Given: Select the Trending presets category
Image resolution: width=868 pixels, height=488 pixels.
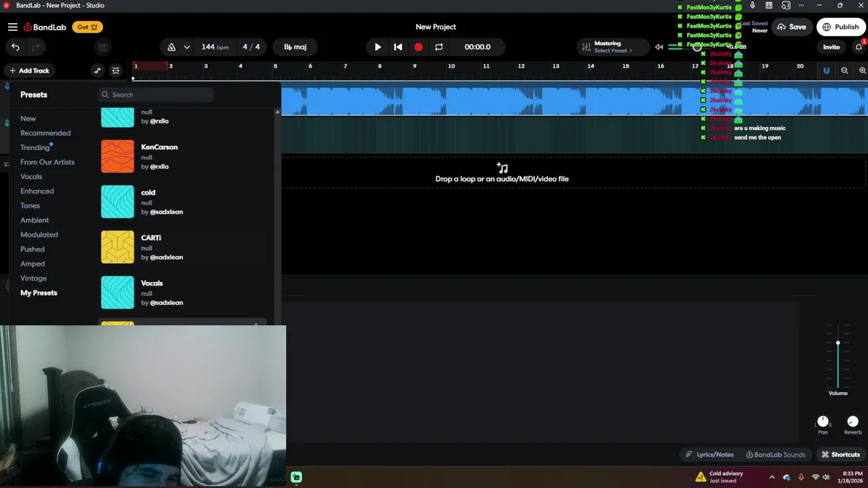Looking at the screenshot, I should [35, 148].
